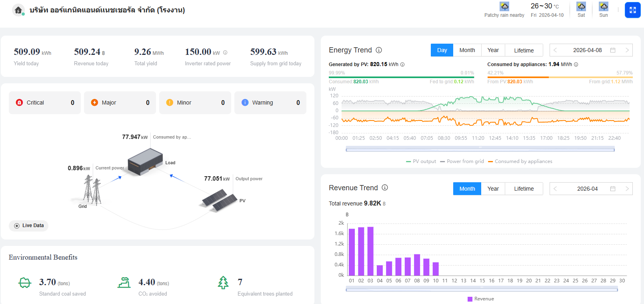Click the Critical alarm icon
The height and width of the screenshot is (304, 644).
[19, 103]
